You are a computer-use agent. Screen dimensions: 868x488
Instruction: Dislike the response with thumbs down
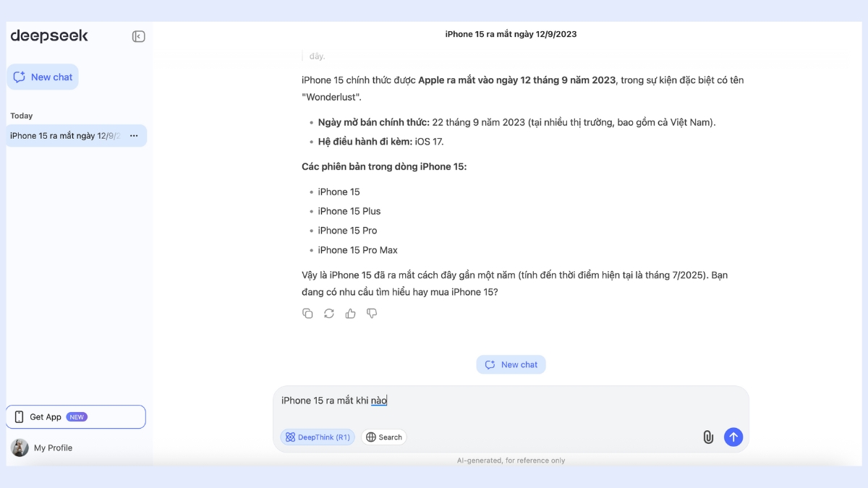pyautogui.click(x=372, y=314)
